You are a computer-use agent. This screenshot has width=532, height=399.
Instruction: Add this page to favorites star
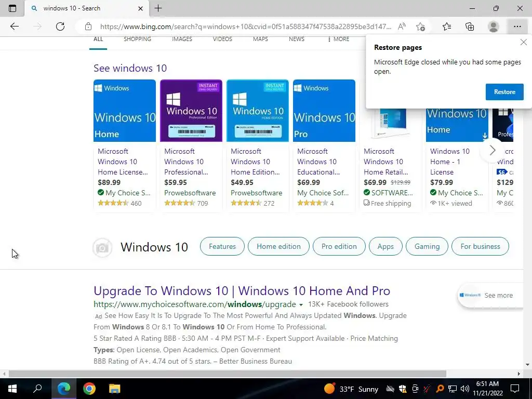click(420, 26)
